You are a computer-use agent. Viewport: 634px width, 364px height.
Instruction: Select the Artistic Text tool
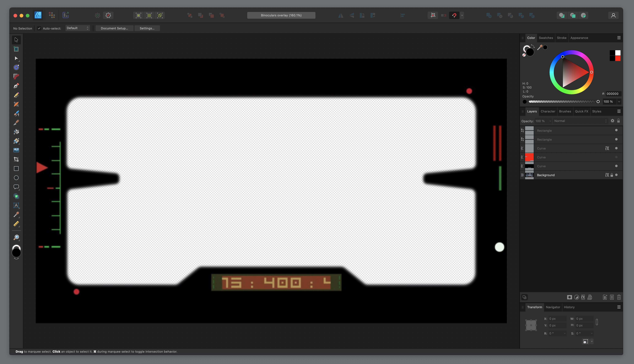point(16,205)
